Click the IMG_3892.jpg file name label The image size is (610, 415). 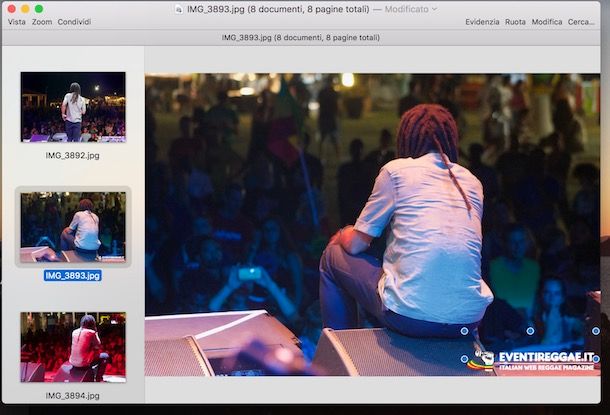tap(72, 156)
